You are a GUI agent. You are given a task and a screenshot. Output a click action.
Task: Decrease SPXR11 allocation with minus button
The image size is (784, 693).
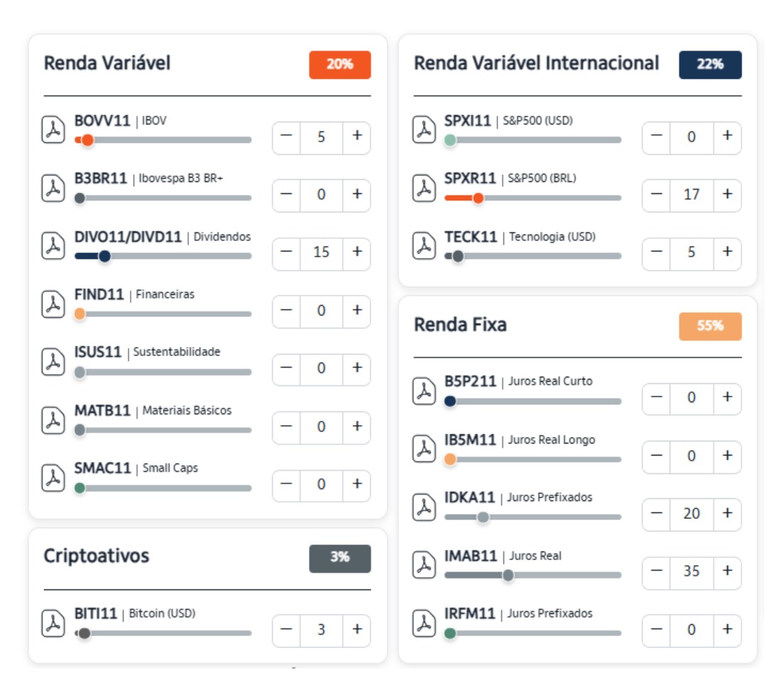pos(657,194)
